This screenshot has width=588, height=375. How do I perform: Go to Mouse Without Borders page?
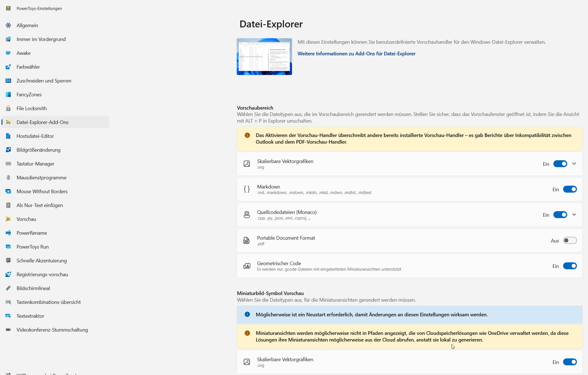42,192
